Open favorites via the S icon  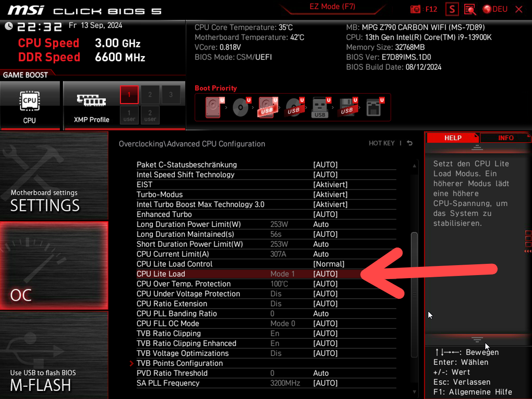click(x=453, y=9)
